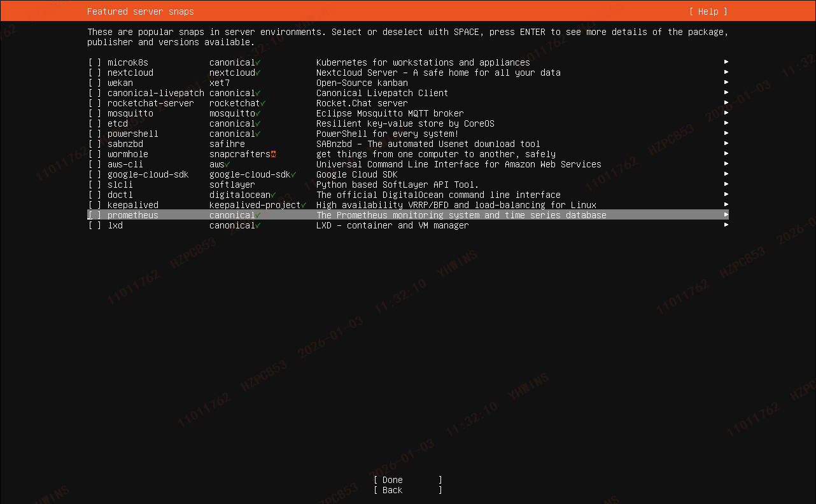Enable canonical-livepatch snap checkbox
The image size is (816, 504).
click(x=94, y=93)
